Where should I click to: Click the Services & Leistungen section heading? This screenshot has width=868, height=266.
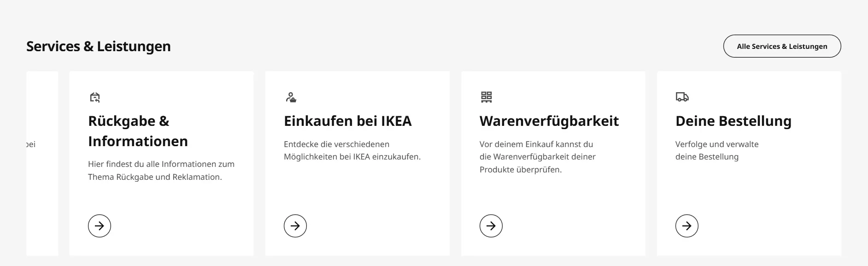[99, 46]
